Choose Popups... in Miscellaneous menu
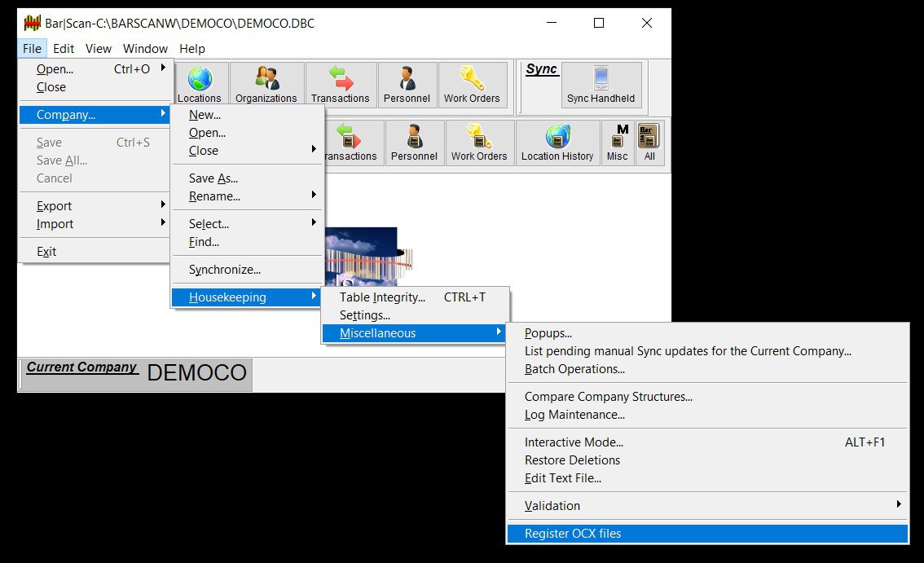924x563 pixels. point(707,333)
